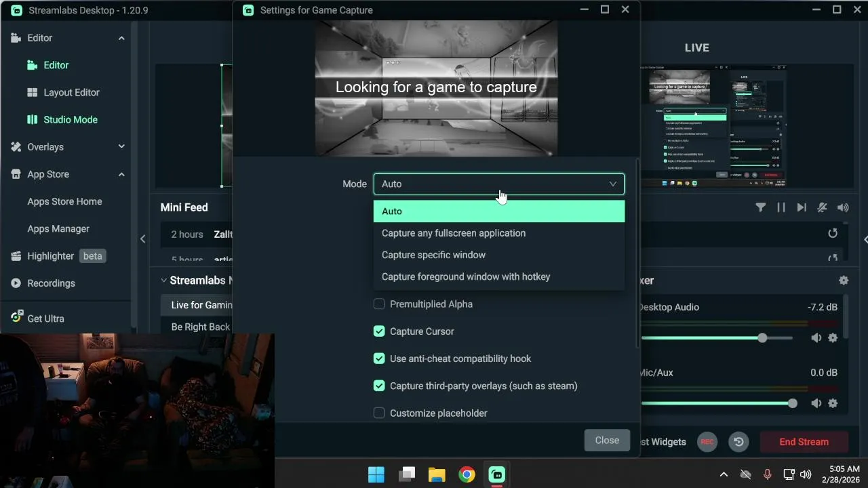Screen dimensions: 868x488
Task: Click the App Store bag icon
Action: click(16, 174)
